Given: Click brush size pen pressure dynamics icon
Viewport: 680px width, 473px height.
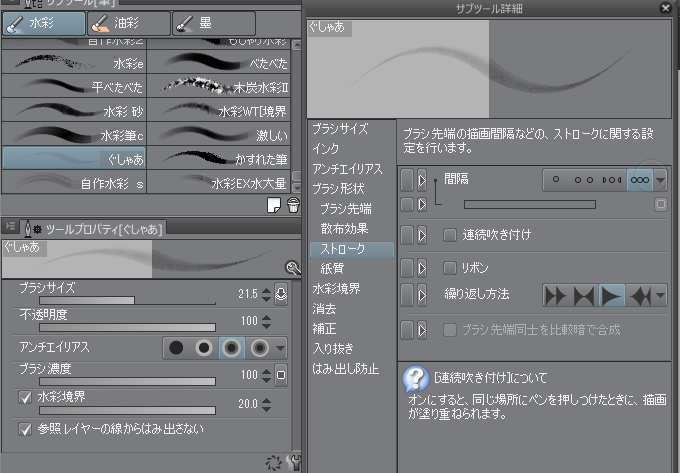Looking at the screenshot, I should point(281,293).
